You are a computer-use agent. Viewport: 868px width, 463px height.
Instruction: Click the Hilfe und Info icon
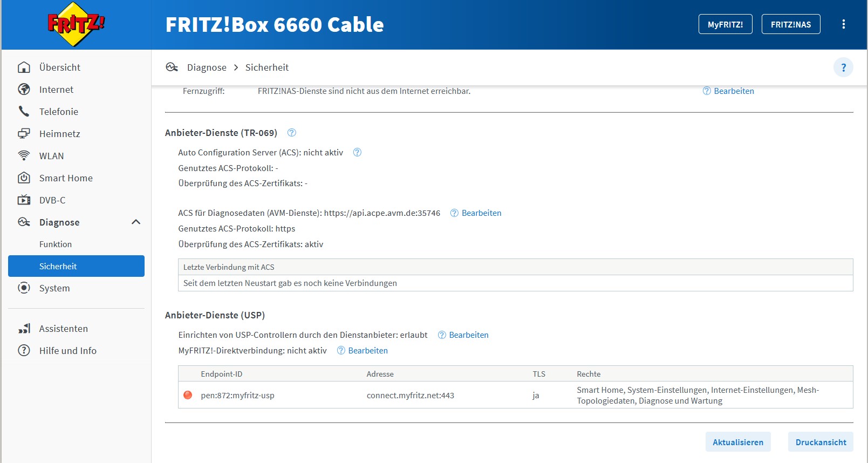point(24,351)
